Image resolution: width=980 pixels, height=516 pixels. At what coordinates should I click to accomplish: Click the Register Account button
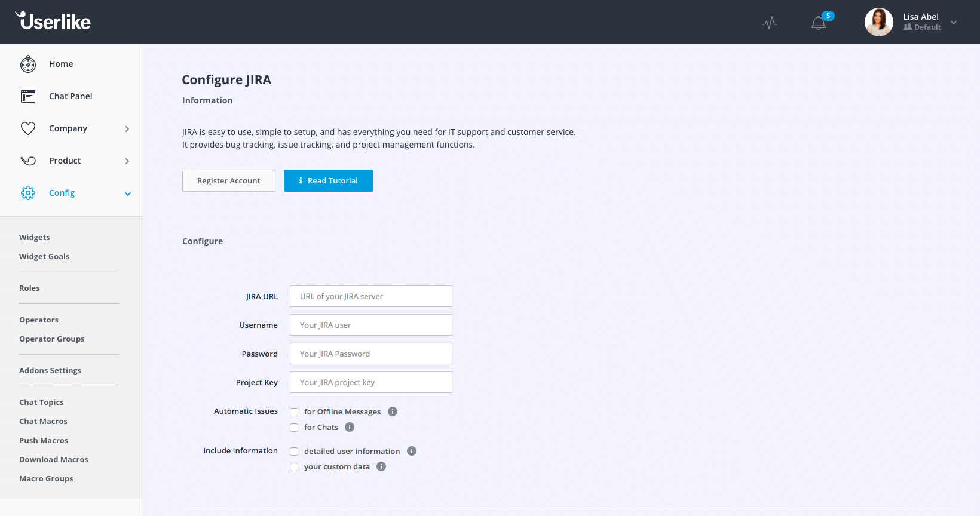pos(229,180)
